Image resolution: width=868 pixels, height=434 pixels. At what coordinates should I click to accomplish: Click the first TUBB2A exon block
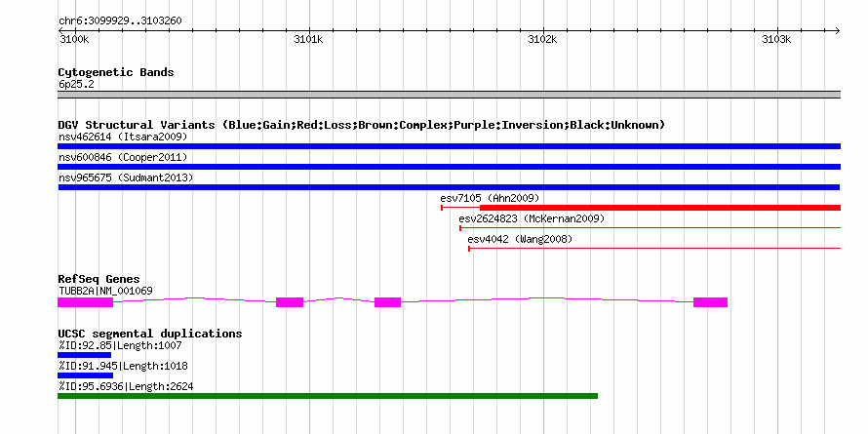pos(85,302)
